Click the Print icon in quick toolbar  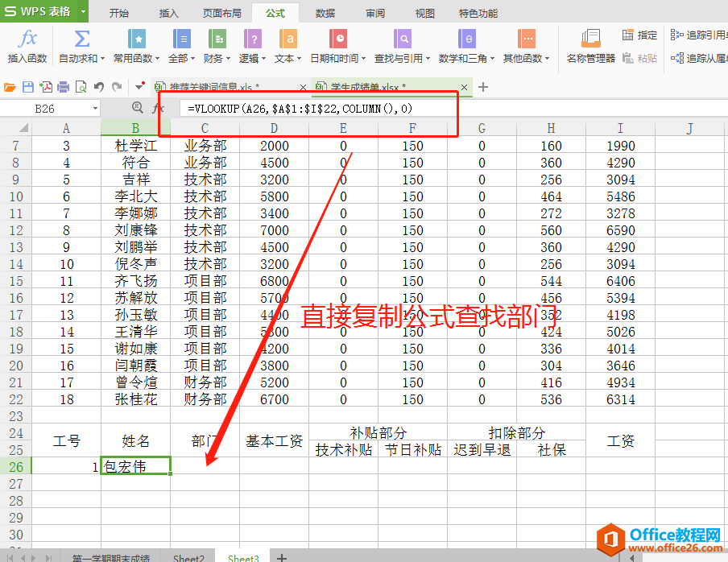pyautogui.click(x=63, y=87)
